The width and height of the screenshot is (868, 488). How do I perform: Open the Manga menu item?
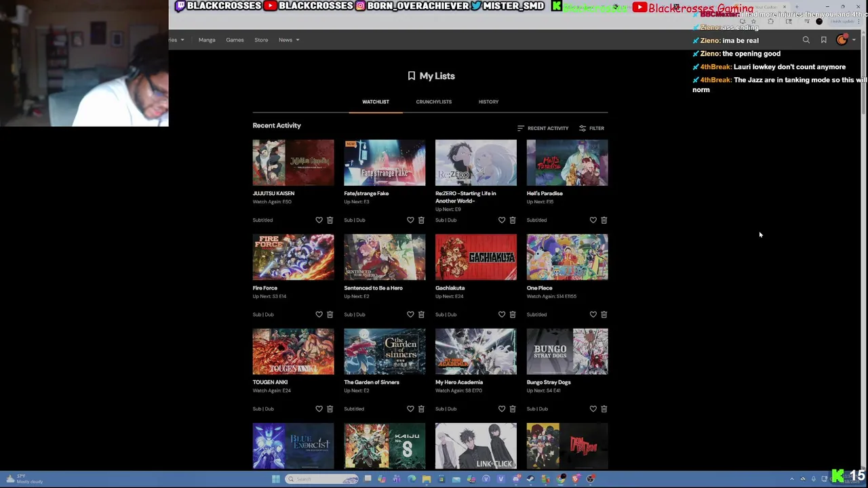coord(207,40)
